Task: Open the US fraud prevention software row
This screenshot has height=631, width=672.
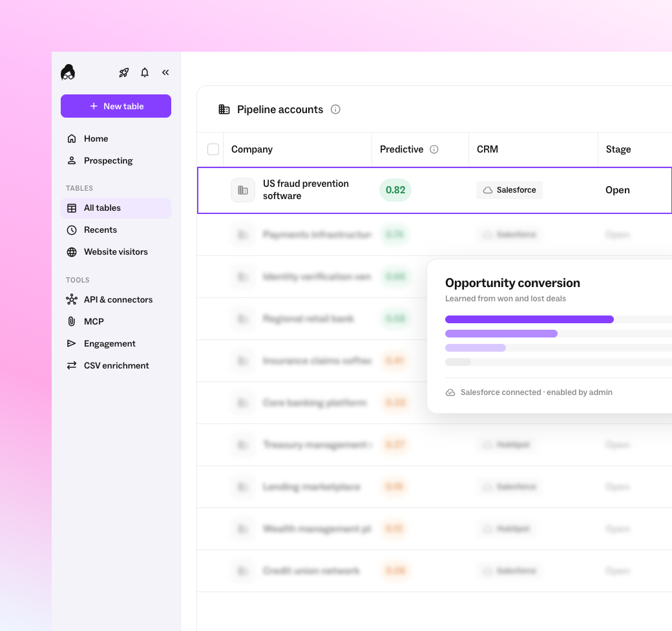Action: click(x=435, y=190)
